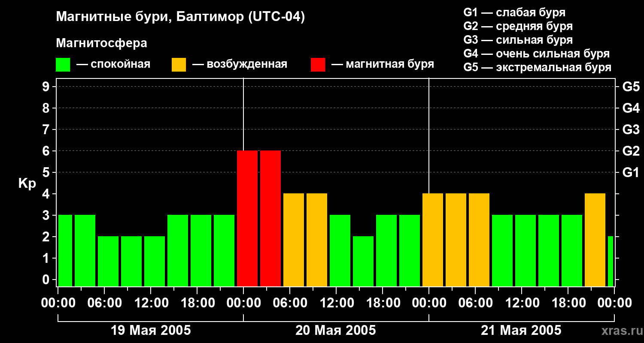
Task: Click the '21 Мая 2005' date label
Action: (x=521, y=331)
